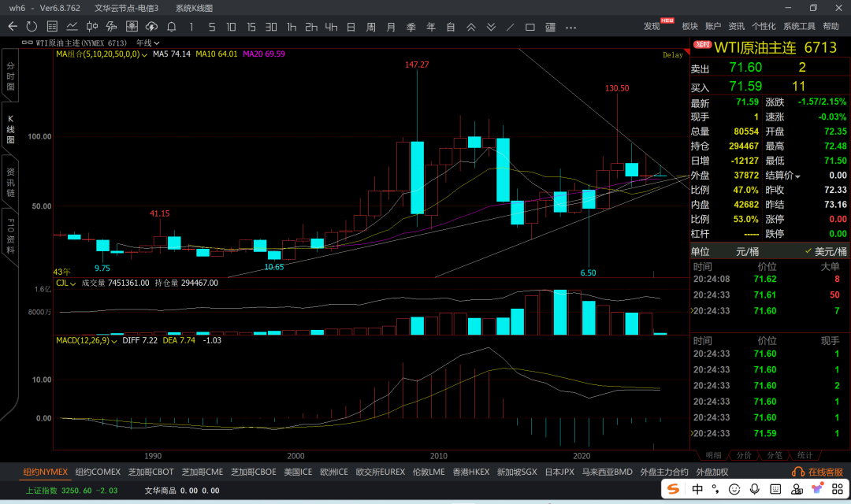
Task: Switch to 1h period
Action: [292, 27]
